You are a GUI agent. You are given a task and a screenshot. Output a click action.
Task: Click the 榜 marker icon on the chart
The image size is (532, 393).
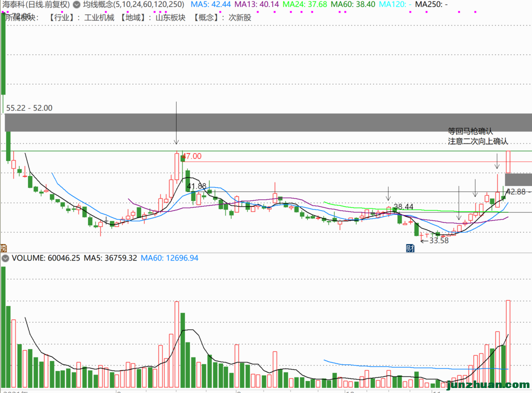3,248
